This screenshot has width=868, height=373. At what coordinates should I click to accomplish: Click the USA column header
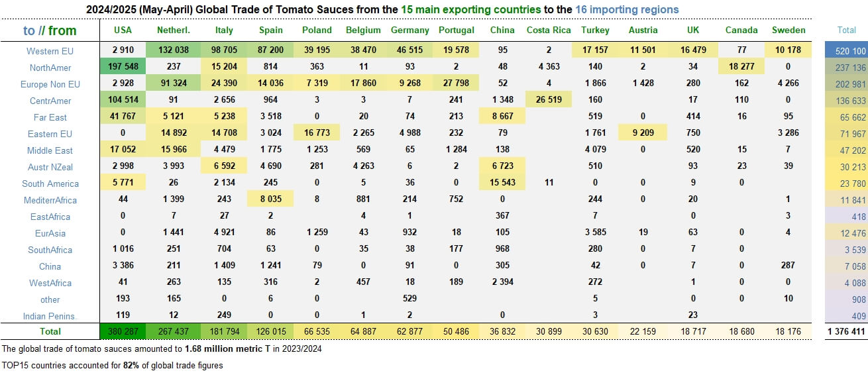point(123,30)
